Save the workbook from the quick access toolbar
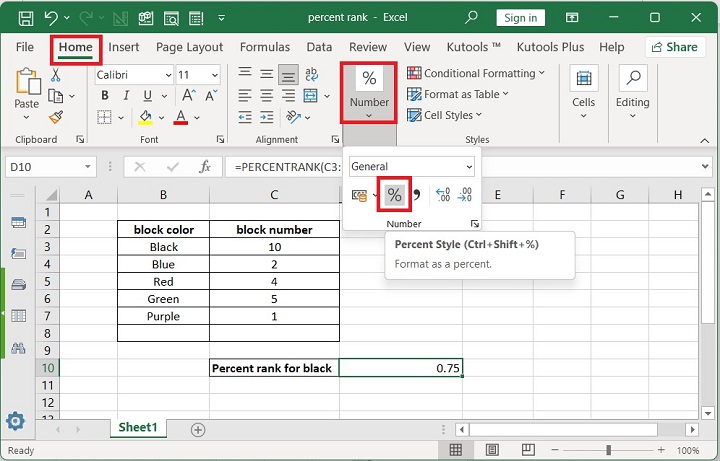 point(24,18)
